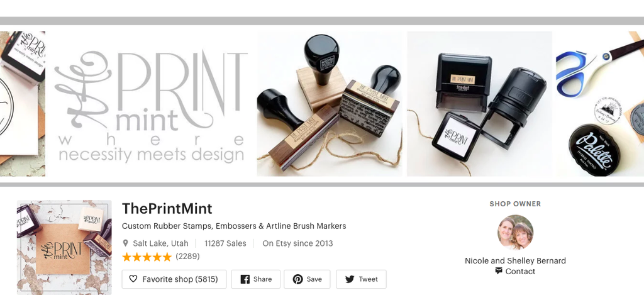View the (2289) reviews count

(187, 257)
